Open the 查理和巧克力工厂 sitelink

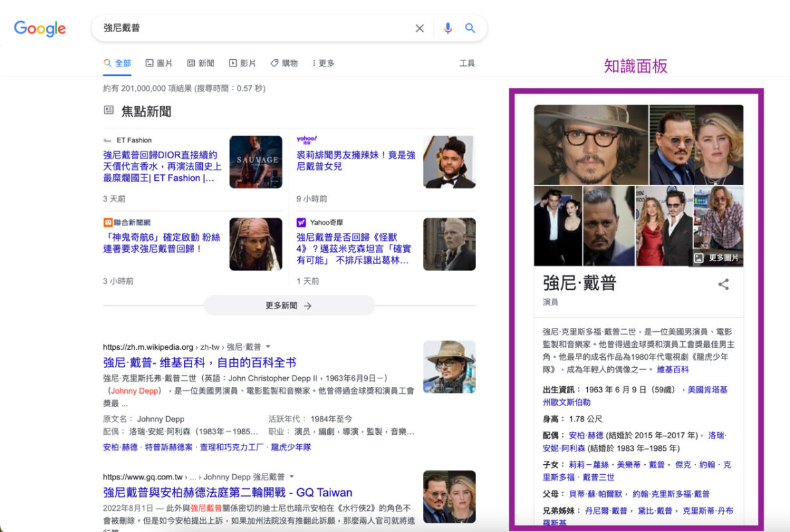232,447
